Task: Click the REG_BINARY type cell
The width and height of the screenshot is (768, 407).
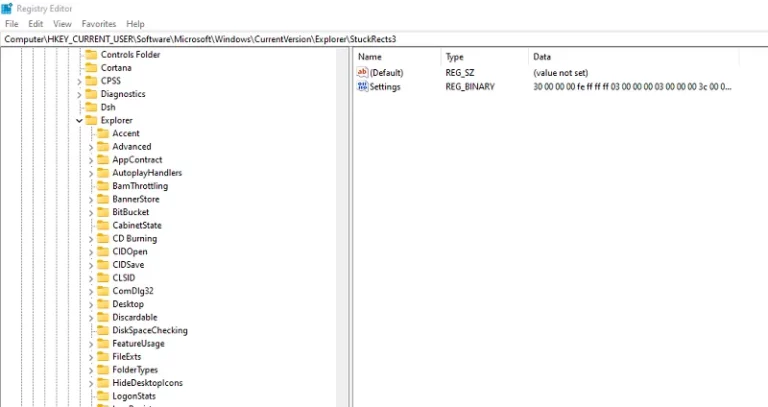Action: tap(470, 87)
